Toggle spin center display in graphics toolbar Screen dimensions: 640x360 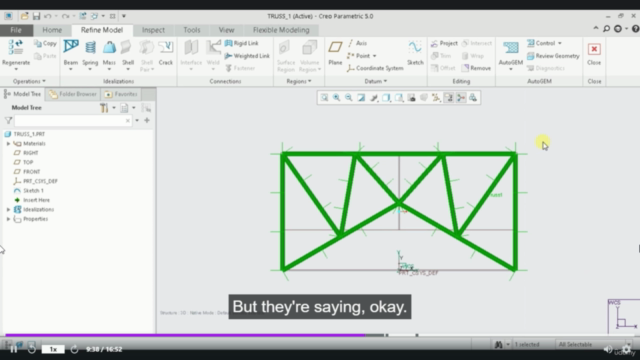pos(461,98)
